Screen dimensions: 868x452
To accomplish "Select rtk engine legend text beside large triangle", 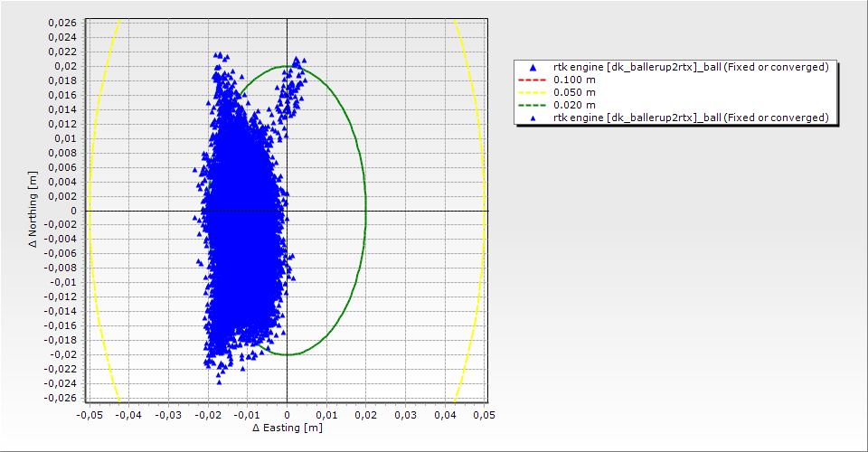I will [691, 67].
